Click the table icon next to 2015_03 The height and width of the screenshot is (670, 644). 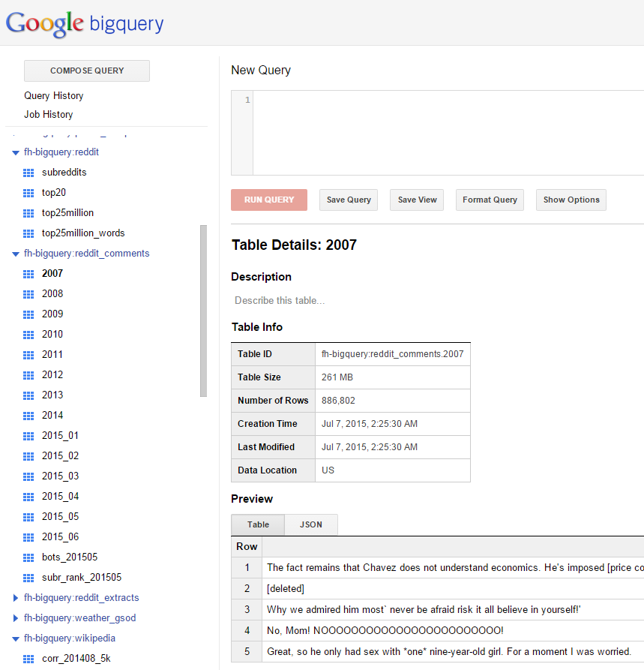click(x=29, y=476)
